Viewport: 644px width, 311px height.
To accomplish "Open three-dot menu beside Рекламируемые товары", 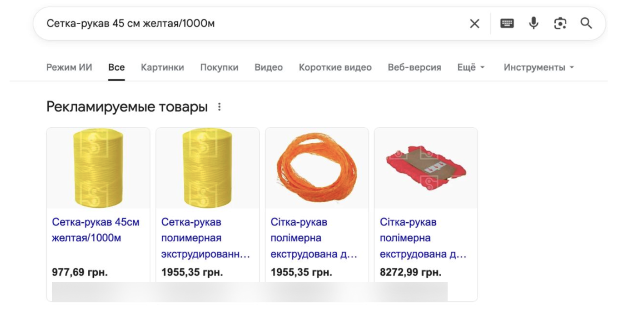I will tap(219, 107).
